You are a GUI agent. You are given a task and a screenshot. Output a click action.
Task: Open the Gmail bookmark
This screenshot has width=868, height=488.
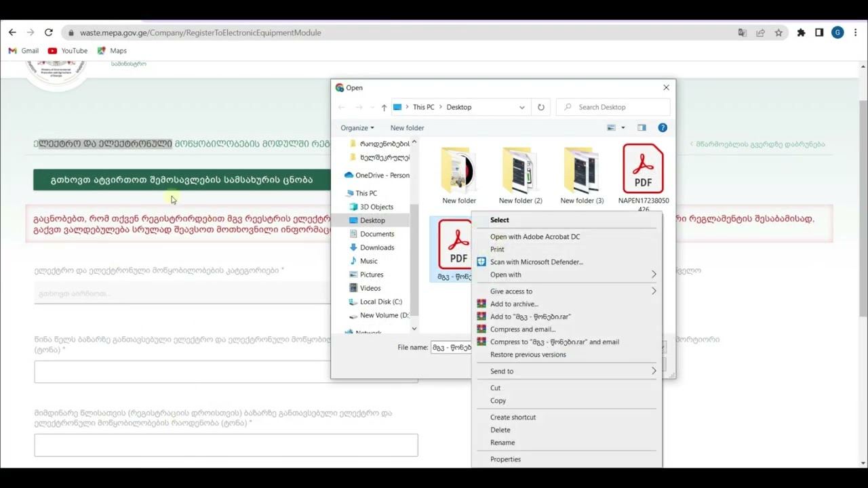pos(23,51)
